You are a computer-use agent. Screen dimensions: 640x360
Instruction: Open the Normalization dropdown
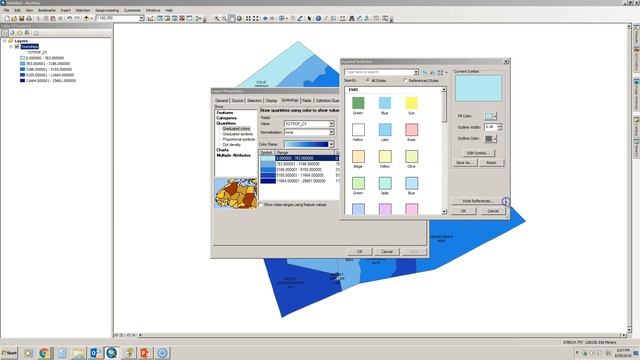coord(331,132)
